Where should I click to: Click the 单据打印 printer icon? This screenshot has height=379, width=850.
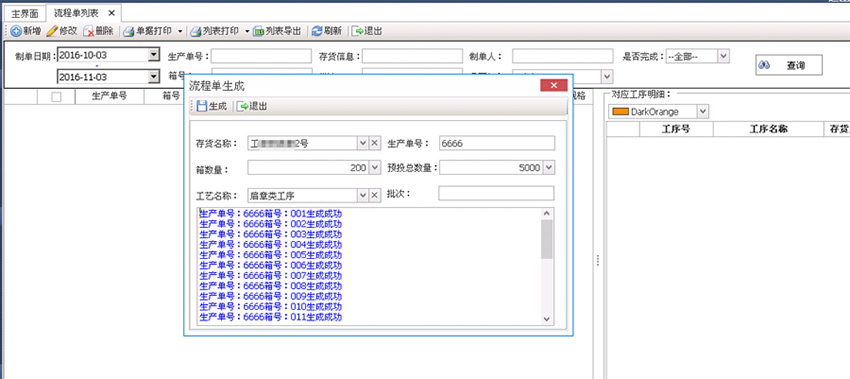pyautogui.click(x=128, y=31)
